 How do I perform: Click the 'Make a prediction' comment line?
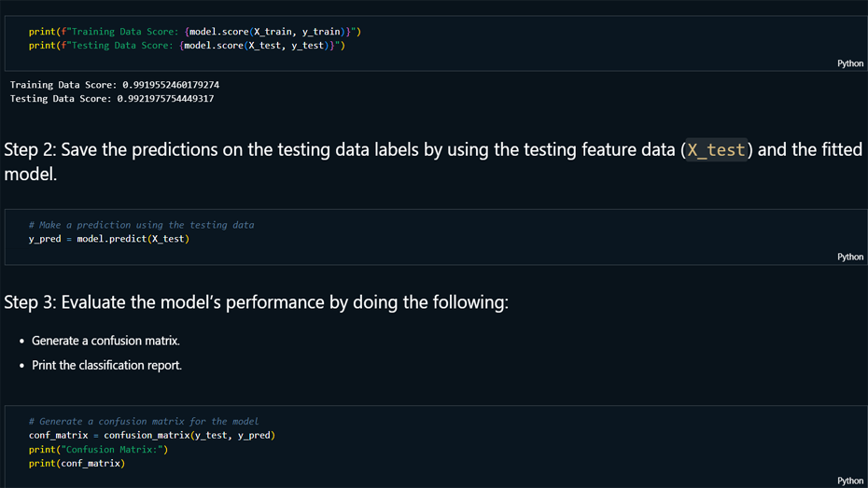click(x=141, y=225)
